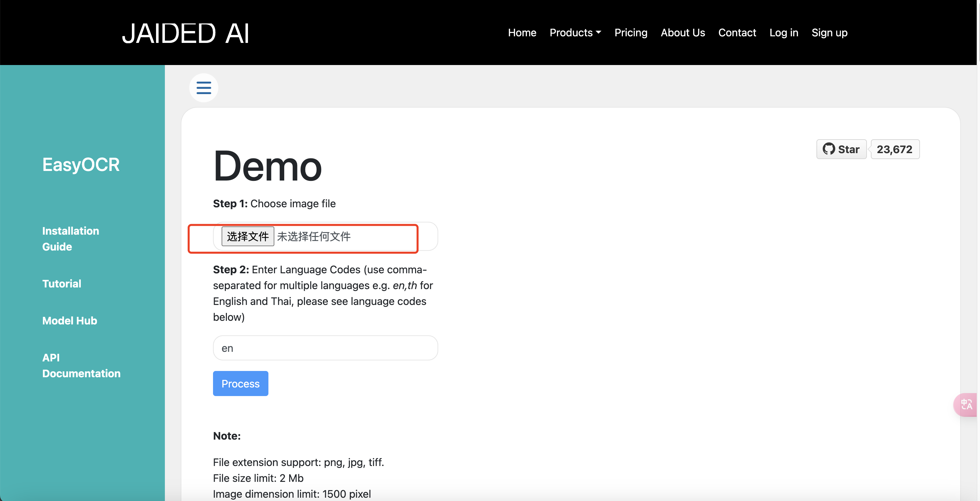
Task: Click the Contact nav link
Action: click(x=737, y=33)
